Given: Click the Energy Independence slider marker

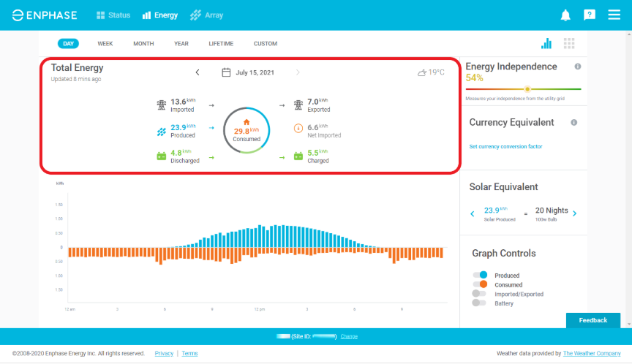Looking at the screenshot, I should point(527,89).
